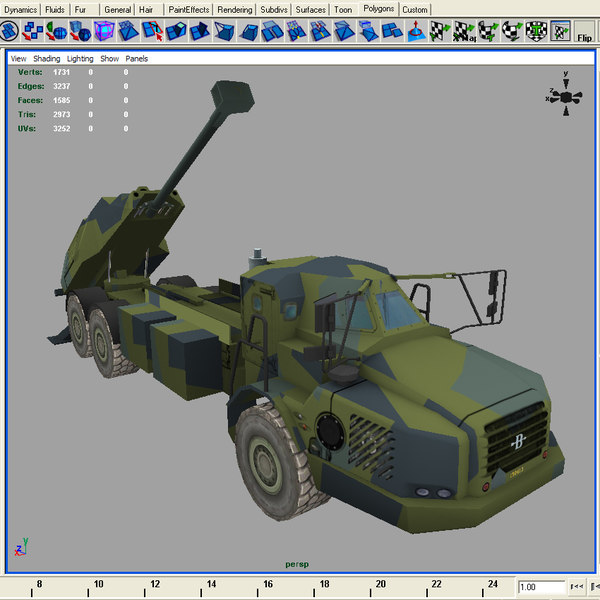This screenshot has width=600, height=600.
Task: Click the wireframe wedge polygon icon
Action: 224,31
